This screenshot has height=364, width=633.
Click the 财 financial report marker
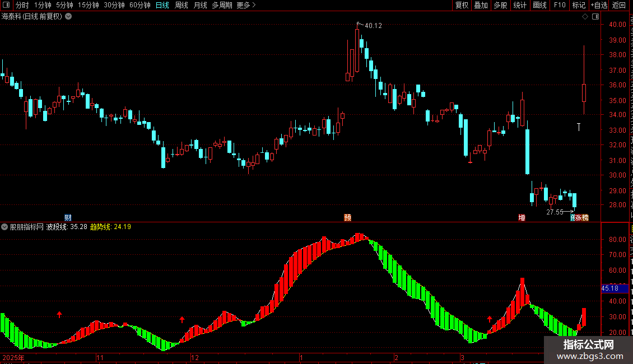click(x=68, y=217)
